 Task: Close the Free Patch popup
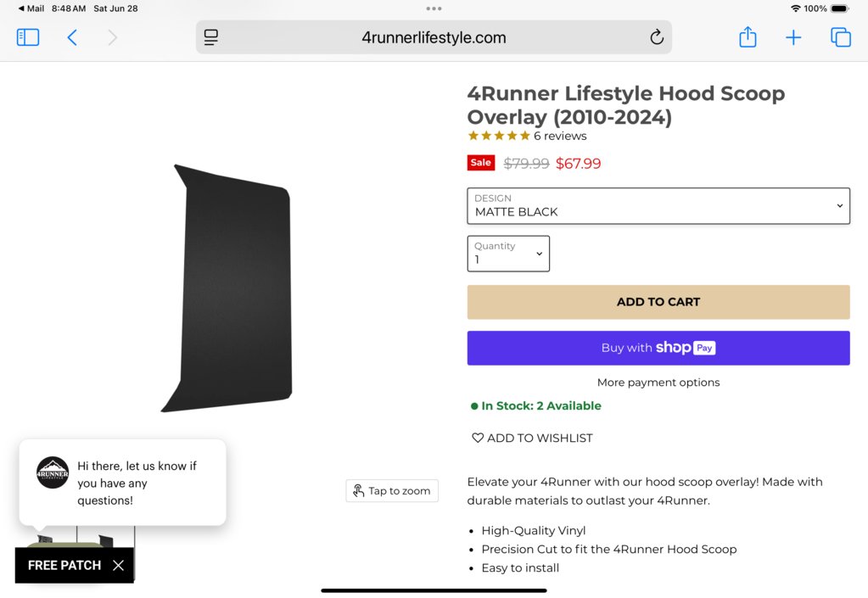tap(119, 566)
